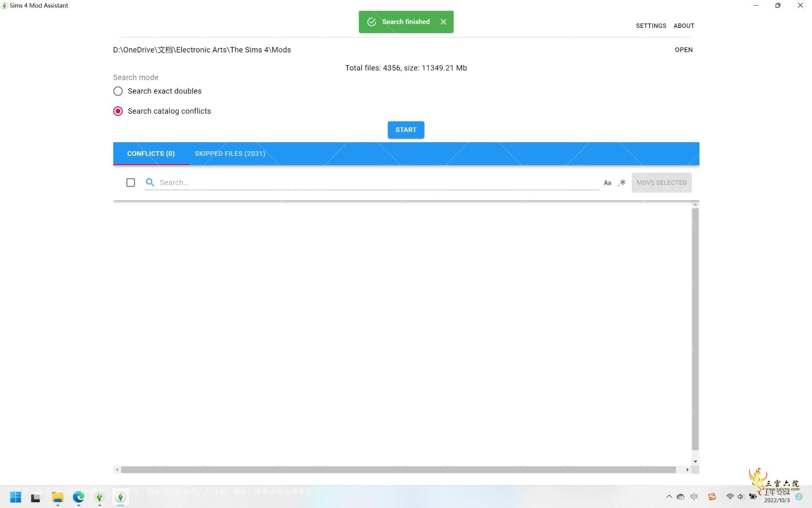Restore down the Mod Assistant window
Screen dimensions: 812x508
(x=778, y=6)
